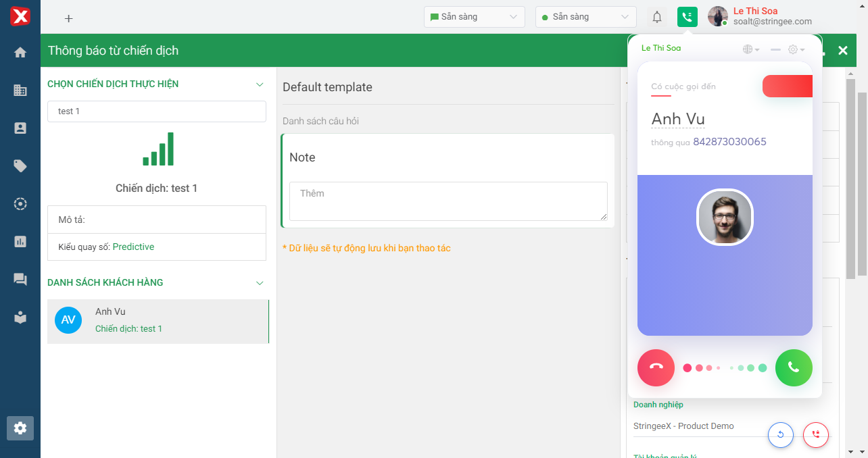
Task: Open the company building icon in sidebar
Action: tap(20, 90)
